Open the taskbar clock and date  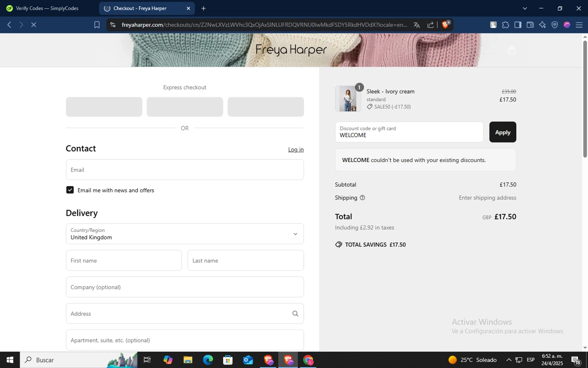[552, 360]
